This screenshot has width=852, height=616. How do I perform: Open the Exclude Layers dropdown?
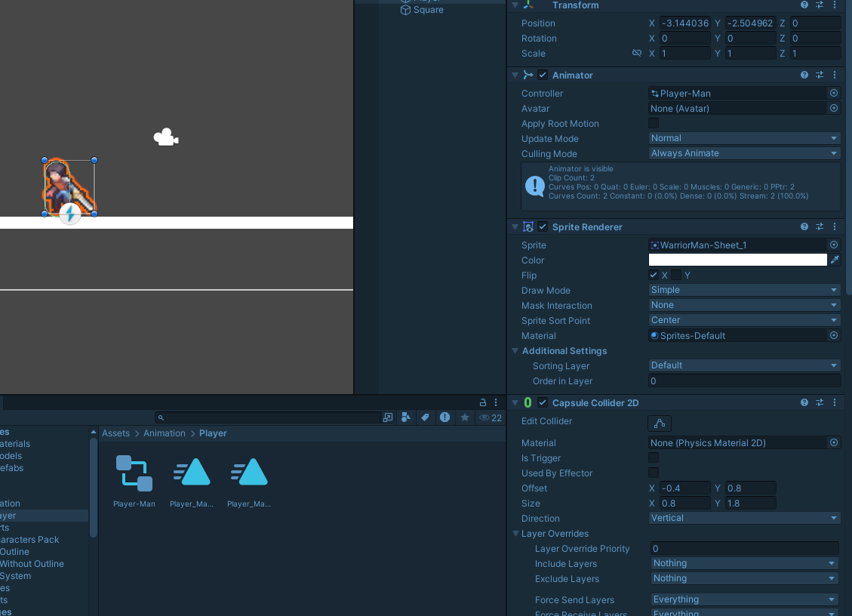[x=744, y=578]
